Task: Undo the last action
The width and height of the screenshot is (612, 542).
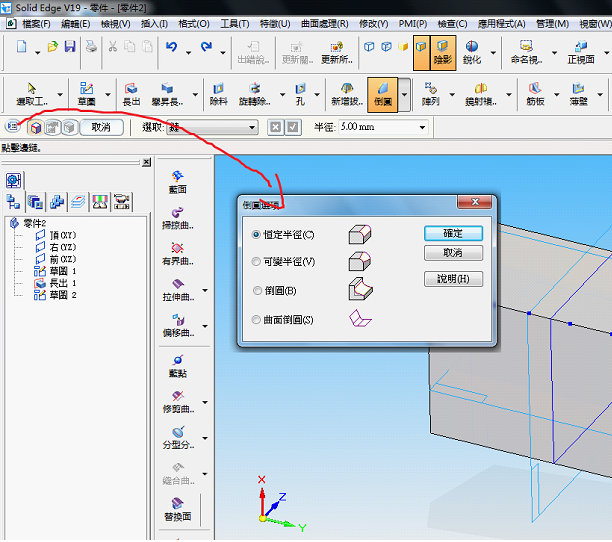Action: pyautogui.click(x=171, y=47)
